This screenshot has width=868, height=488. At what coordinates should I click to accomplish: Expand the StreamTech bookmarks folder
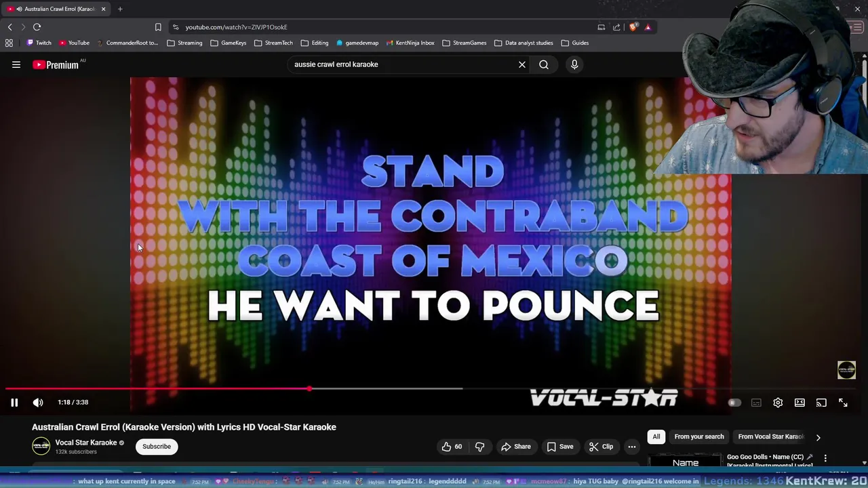[273, 43]
